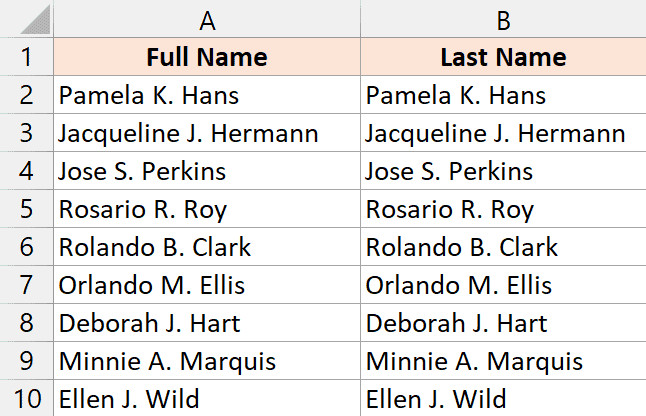Select column B header
Viewport: 646px width, 416px height.
click(502, 19)
